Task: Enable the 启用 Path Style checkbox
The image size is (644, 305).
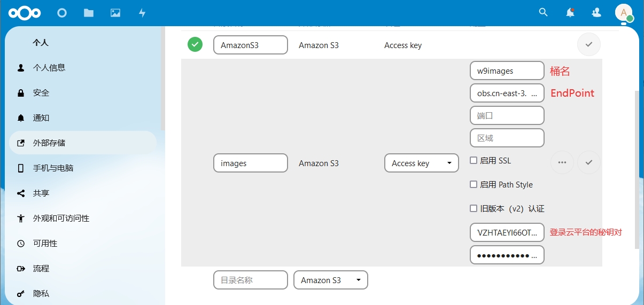Action: coord(474,184)
